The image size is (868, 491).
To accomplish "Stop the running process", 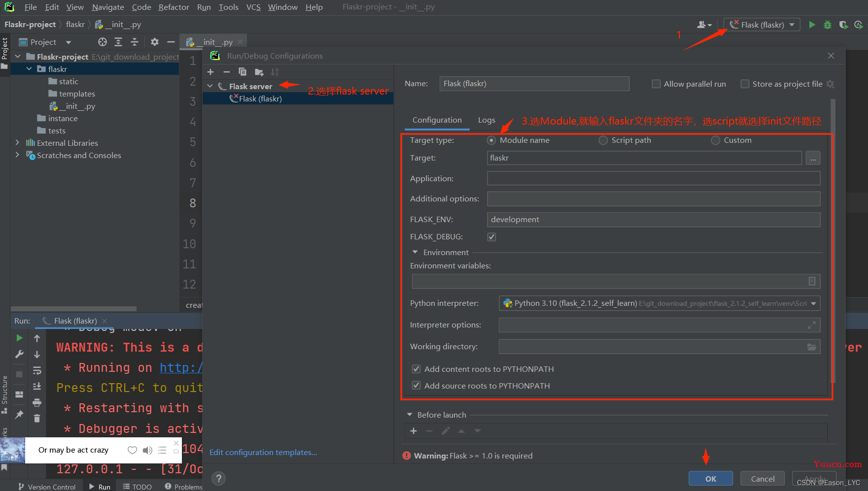I will tap(19, 374).
